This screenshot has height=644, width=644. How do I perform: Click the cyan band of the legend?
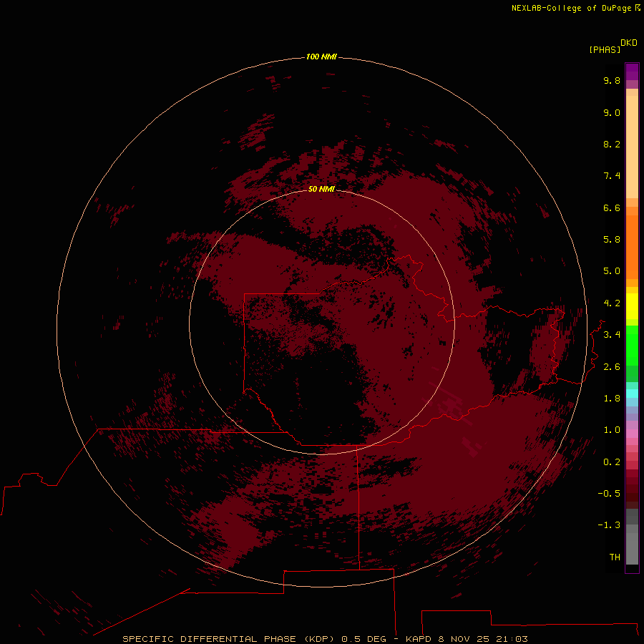[x=632, y=394]
